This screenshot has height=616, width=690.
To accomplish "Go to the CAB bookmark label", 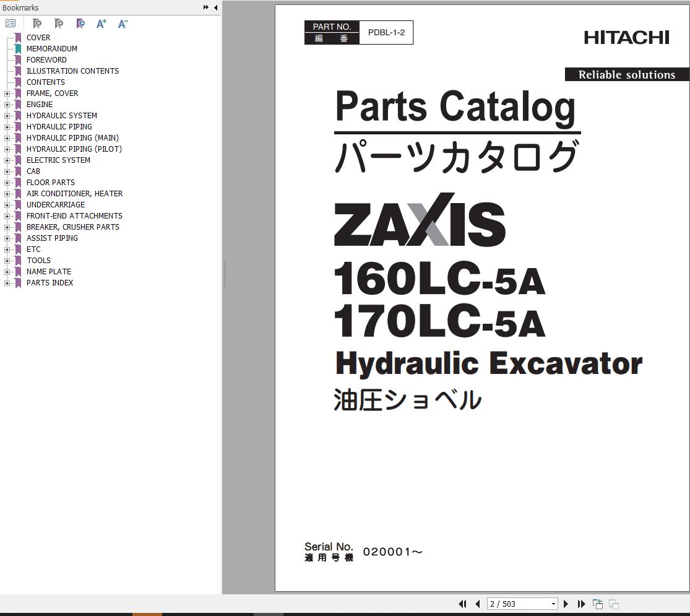I will pyautogui.click(x=33, y=171).
